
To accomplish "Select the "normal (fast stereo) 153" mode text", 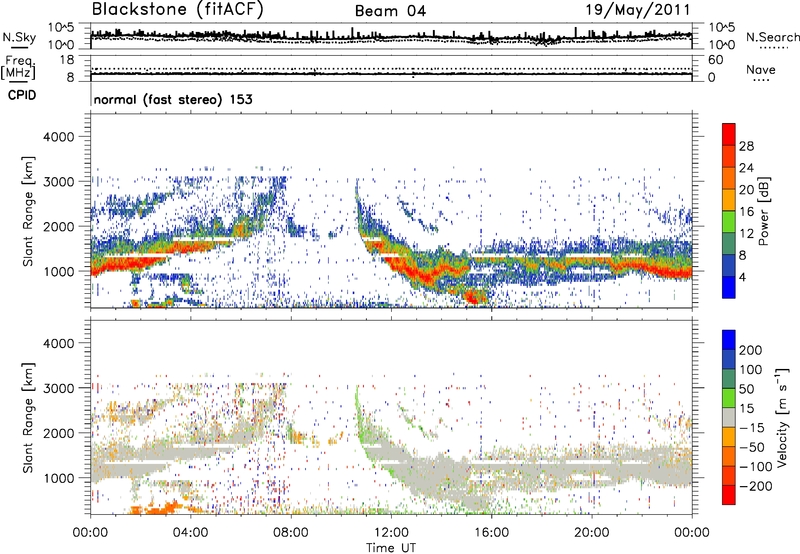I will (173, 99).
